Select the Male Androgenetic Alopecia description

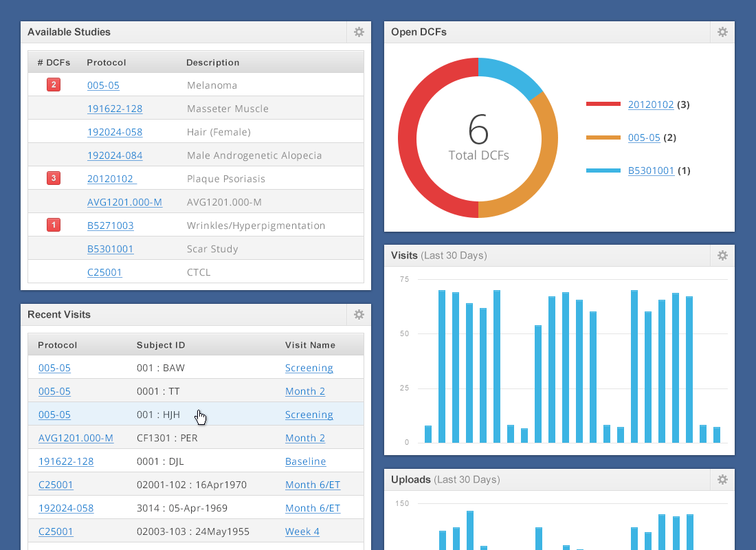(254, 155)
